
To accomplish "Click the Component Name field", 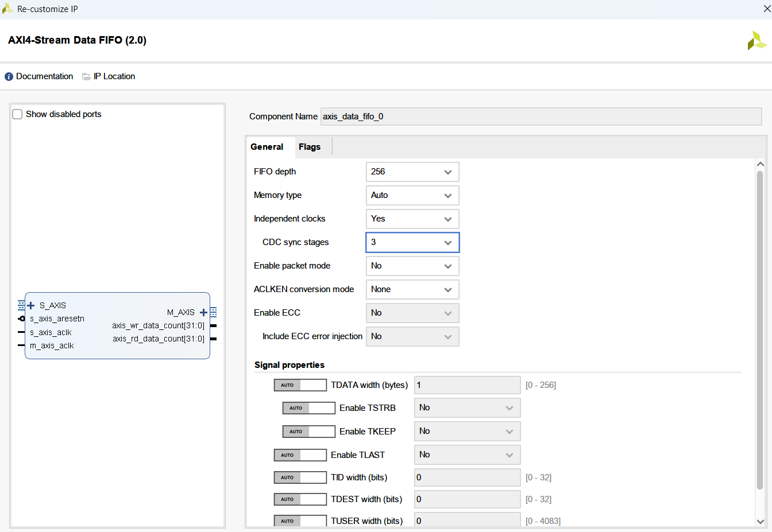I will pos(541,117).
